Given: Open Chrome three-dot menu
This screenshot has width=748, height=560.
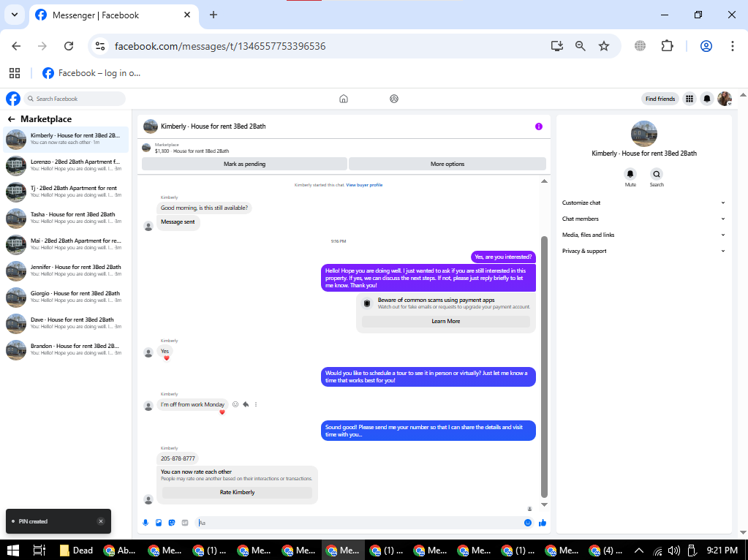Looking at the screenshot, I should click(x=732, y=46).
